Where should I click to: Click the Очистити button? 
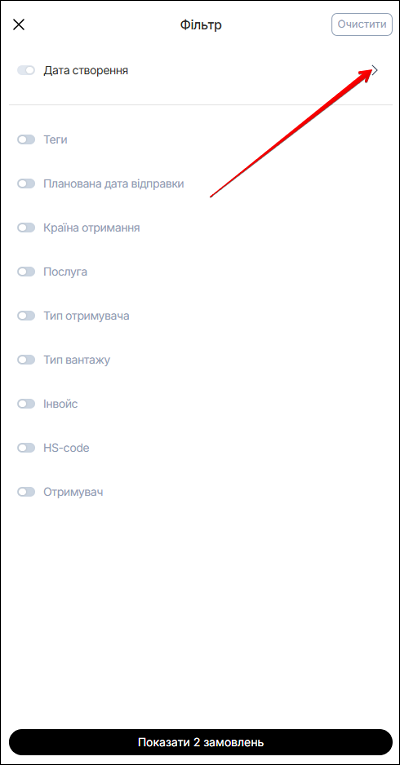(x=362, y=24)
